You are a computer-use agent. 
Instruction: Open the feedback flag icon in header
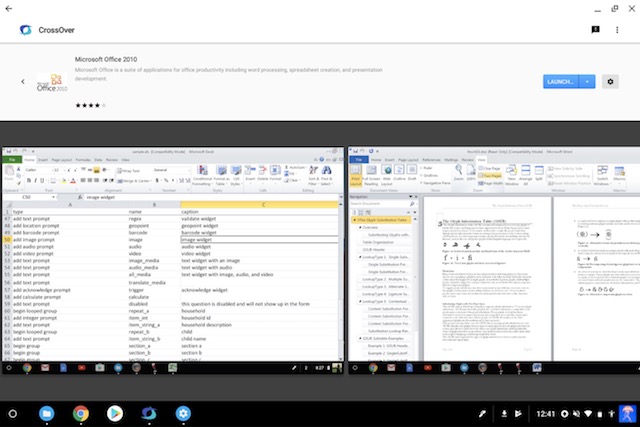pyautogui.click(x=596, y=29)
